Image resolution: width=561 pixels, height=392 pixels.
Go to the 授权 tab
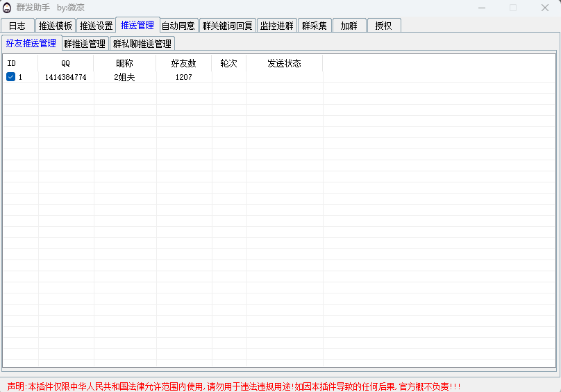[x=383, y=26]
